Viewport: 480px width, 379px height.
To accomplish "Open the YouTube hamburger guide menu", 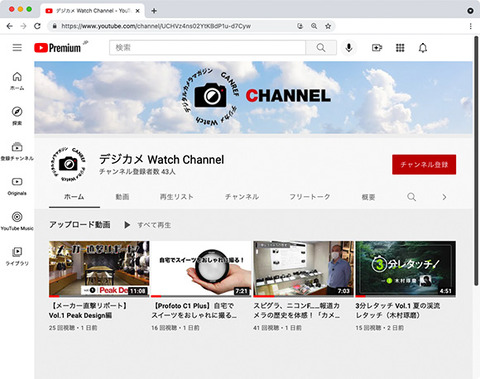I will click(17, 48).
